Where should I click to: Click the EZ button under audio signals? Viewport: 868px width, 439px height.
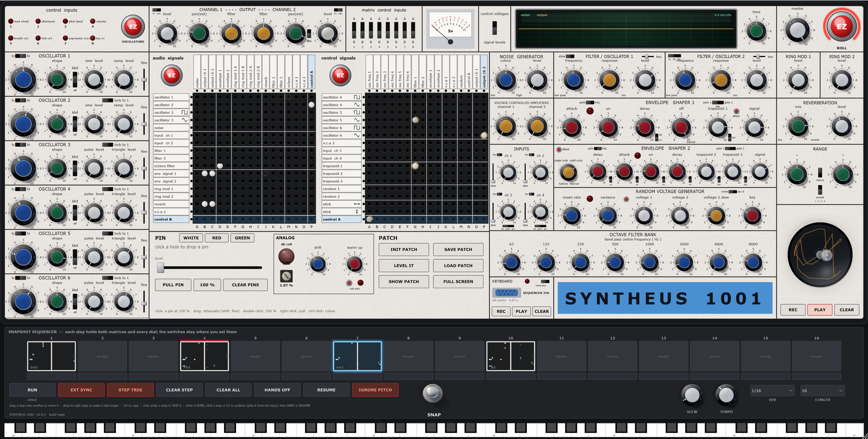171,75
